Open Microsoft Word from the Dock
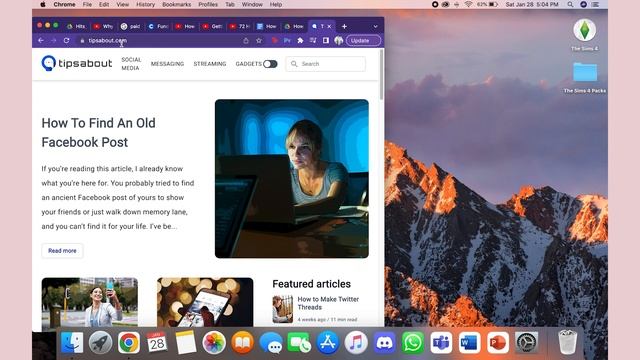Image resolution: width=640 pixels, height=360 pixels. coord(469,342)
